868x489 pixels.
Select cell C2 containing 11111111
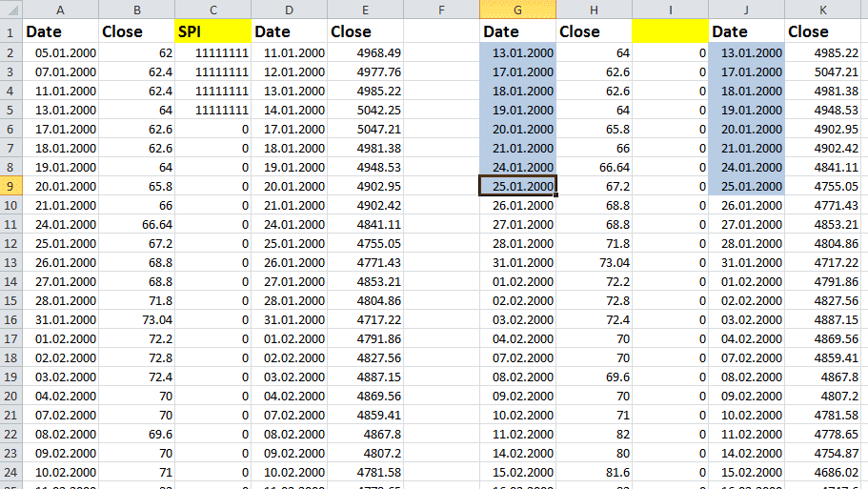[x=212, y=52]
